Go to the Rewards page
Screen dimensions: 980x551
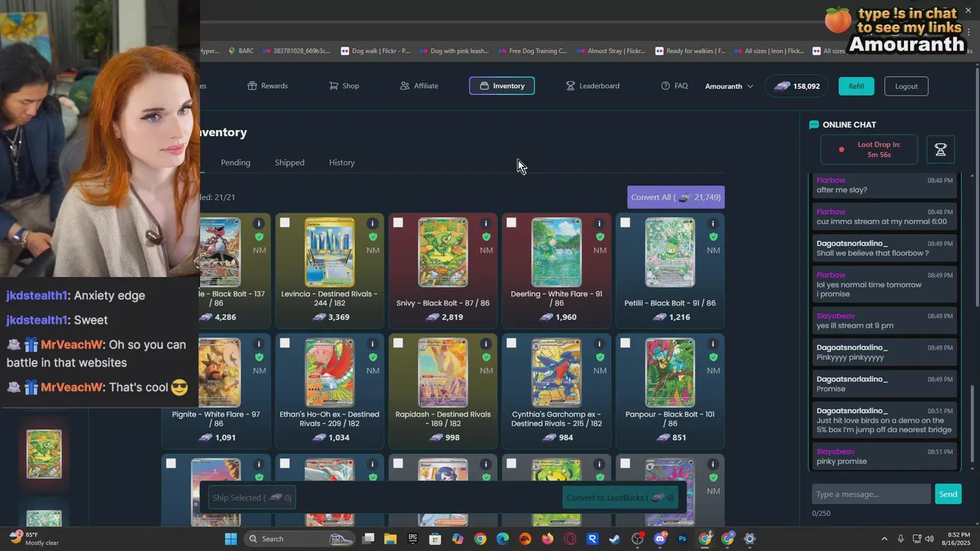268,86
